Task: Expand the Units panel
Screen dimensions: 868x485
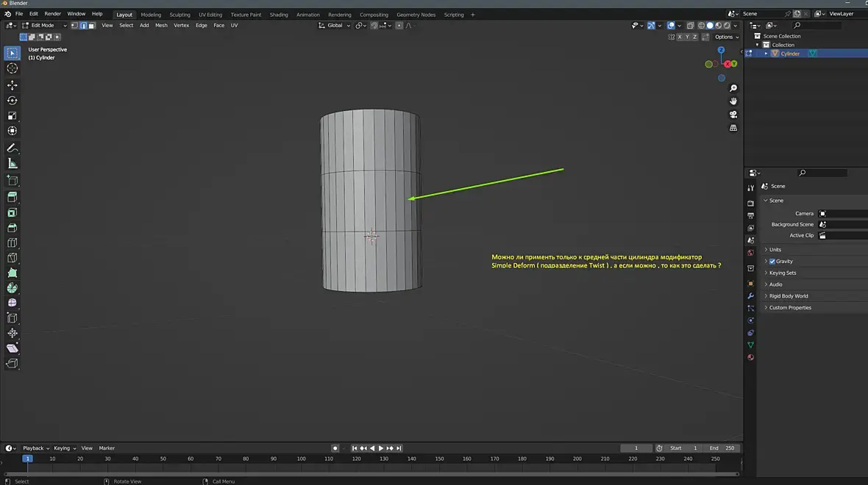Action: pos(775,250)
